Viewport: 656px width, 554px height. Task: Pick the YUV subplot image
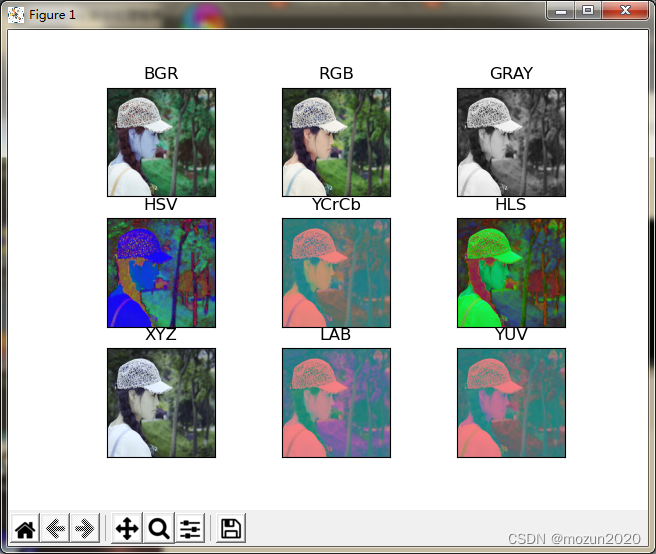pyautogui.click(x=511, y=403)
